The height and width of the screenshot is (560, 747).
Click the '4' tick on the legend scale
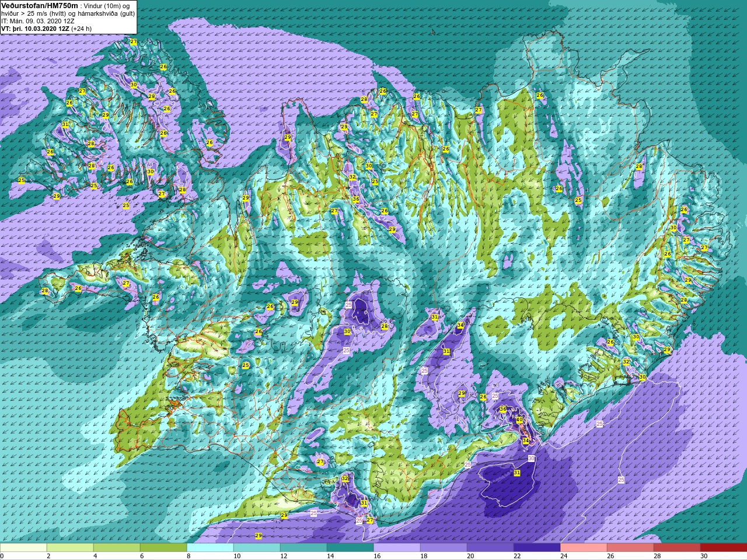click(x=95, y=556)
